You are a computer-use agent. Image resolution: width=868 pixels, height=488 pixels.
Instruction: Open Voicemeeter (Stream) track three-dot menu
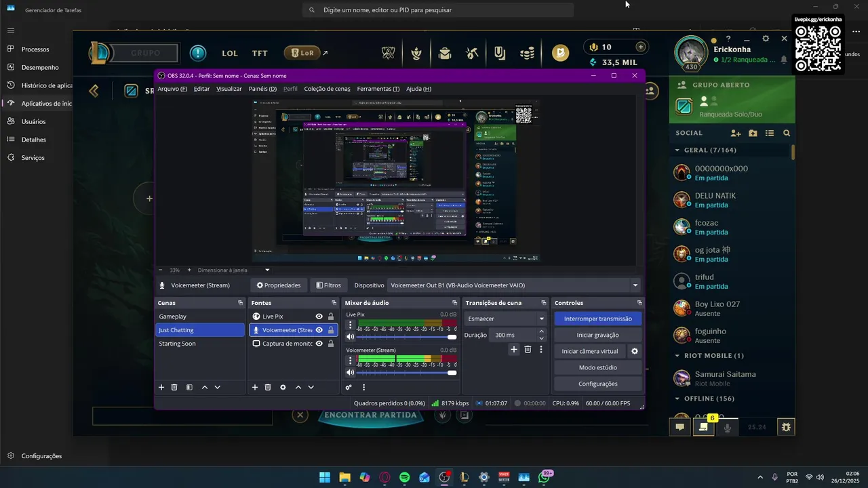[350, 361]
